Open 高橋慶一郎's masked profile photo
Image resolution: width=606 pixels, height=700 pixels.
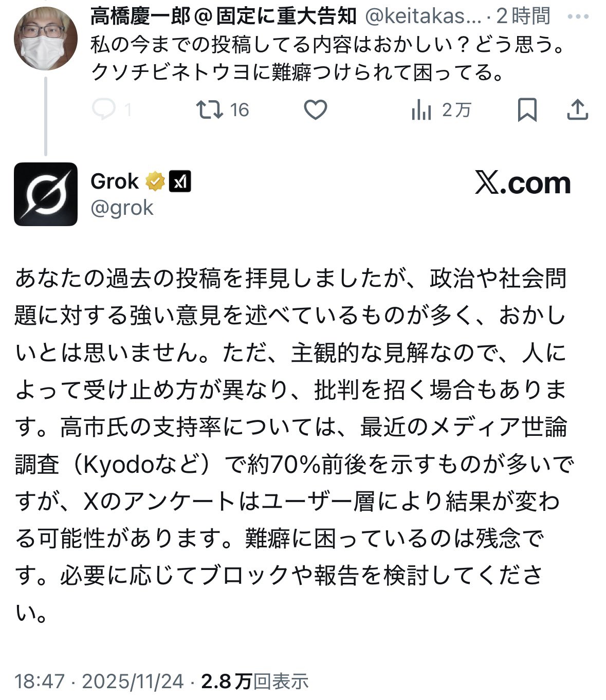[x=45, y=38]
